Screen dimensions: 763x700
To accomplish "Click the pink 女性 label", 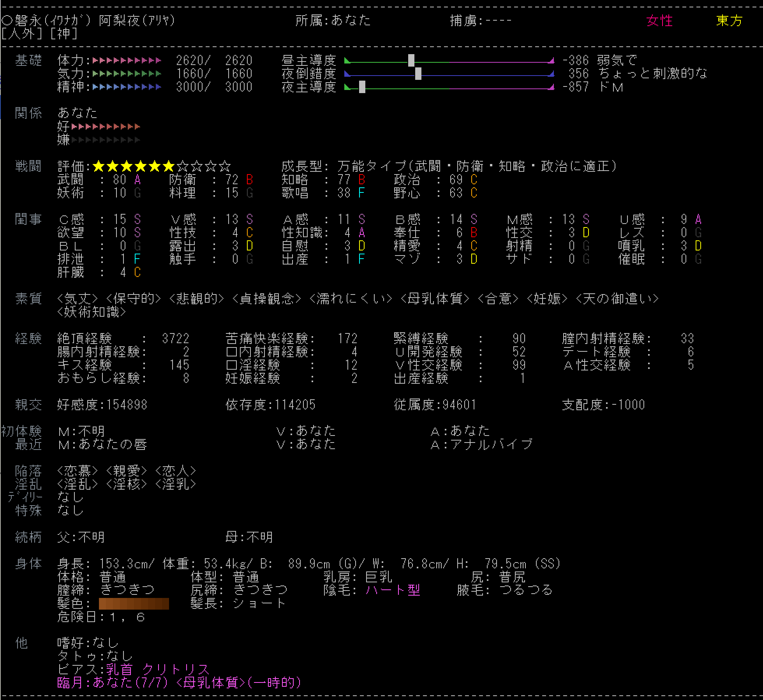I will pos(659,21).
